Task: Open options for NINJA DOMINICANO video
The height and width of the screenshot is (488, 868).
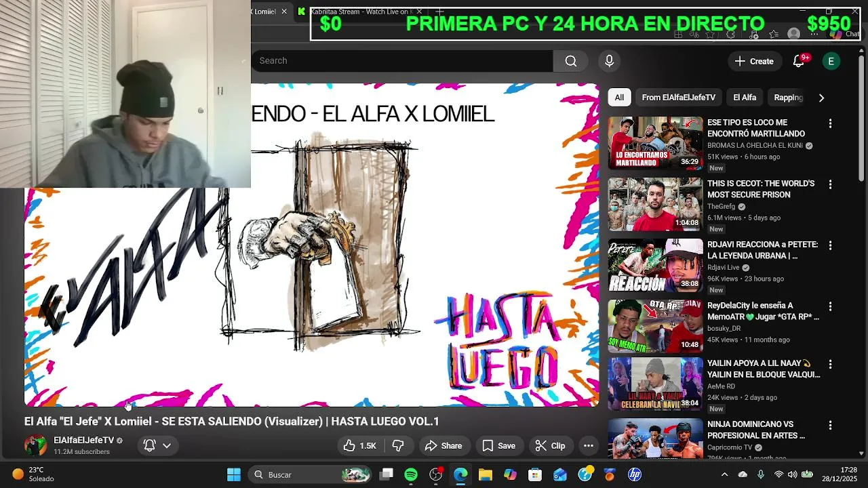Action: coord(830,425)
